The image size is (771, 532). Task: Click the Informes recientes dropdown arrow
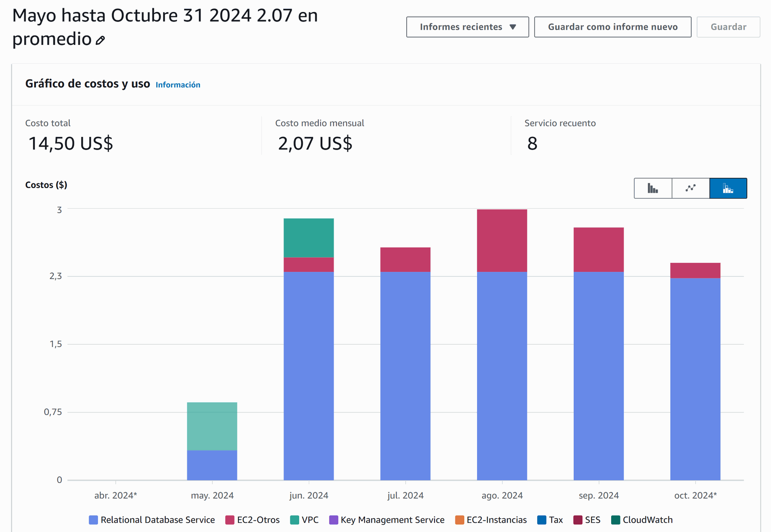513,27
